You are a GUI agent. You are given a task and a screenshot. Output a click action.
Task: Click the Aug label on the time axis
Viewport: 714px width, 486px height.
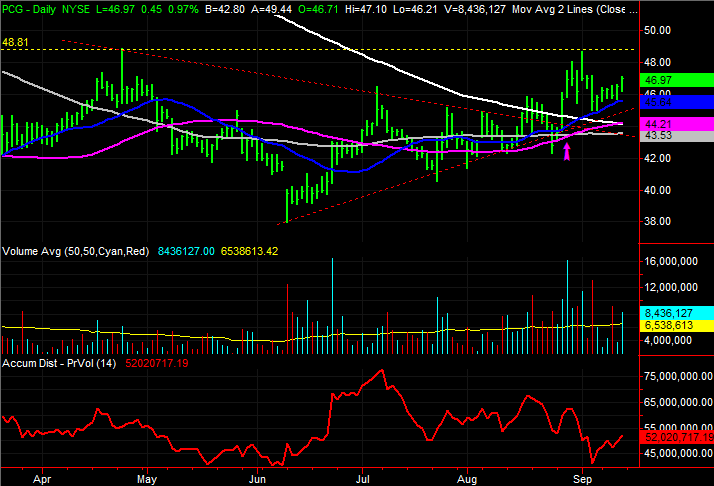467,479
